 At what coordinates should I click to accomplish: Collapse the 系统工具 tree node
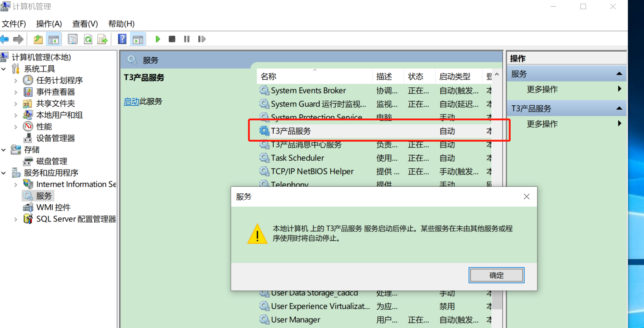coord(4,69)
